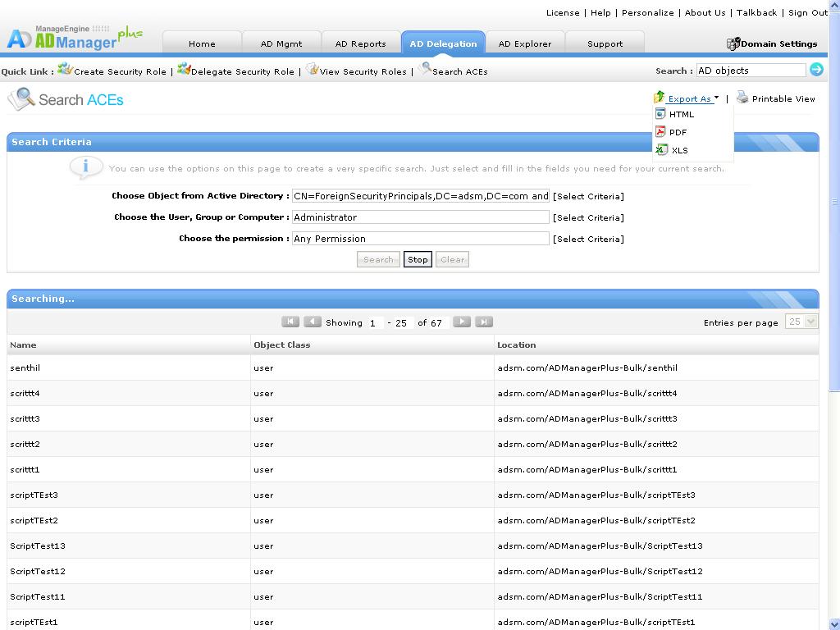
Task: Switch to the AD Reports tab
Action: (360, 43)
